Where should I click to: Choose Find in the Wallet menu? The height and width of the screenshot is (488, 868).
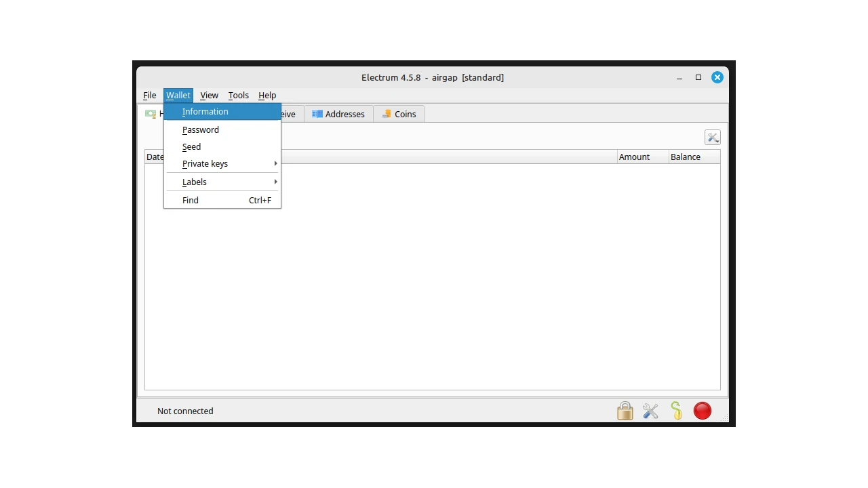191,200
